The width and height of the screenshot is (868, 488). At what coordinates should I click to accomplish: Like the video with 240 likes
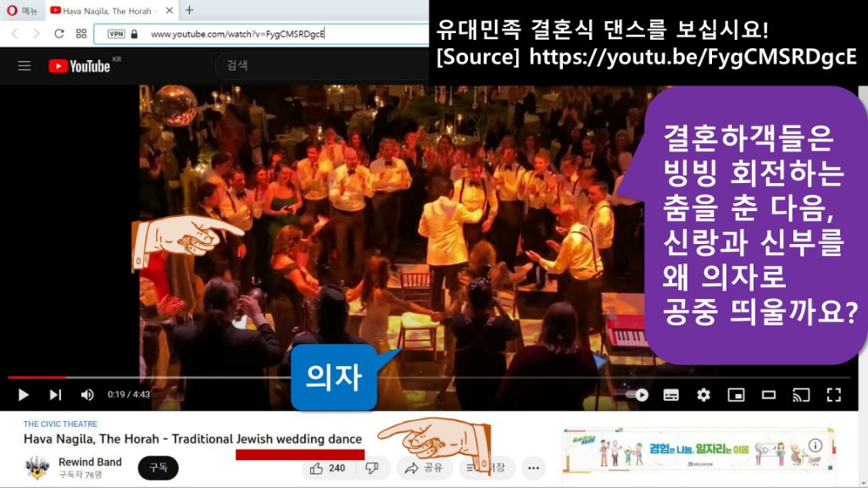coord(328,468)
